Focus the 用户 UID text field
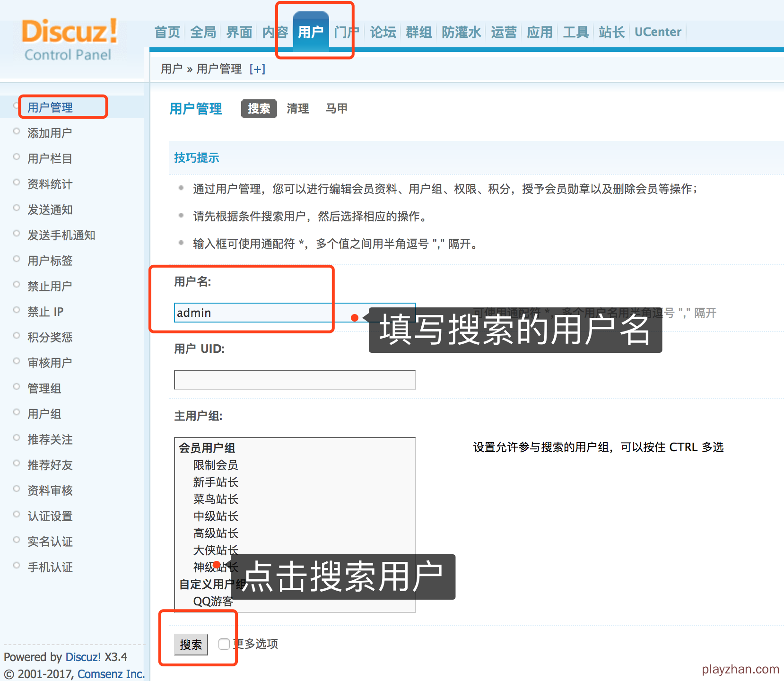 pyautogui.click(x=295, y=380)
